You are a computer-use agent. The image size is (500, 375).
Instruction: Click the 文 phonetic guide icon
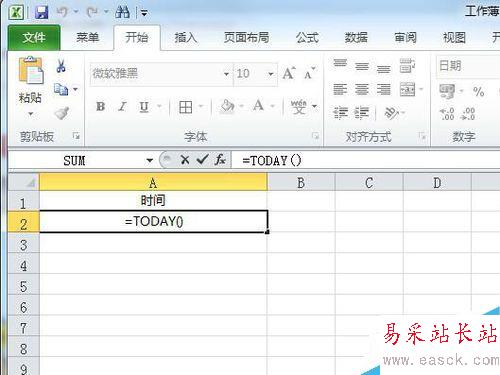(x=298, y=107)
